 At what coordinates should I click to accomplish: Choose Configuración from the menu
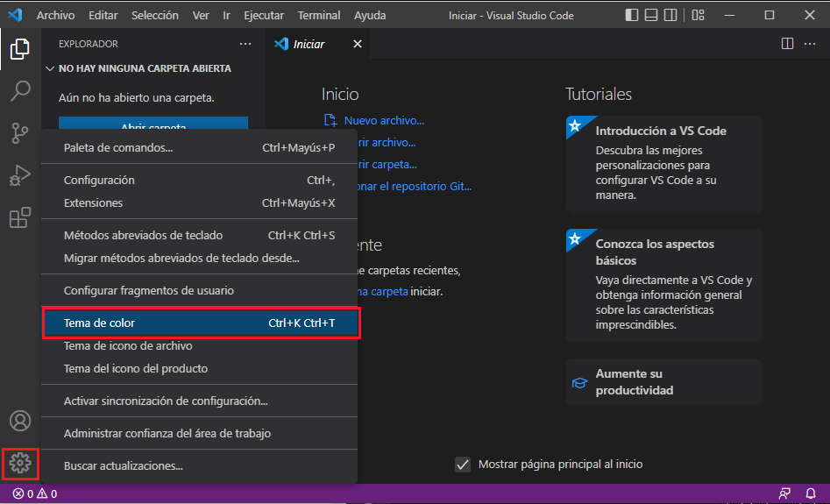[199, 180]
